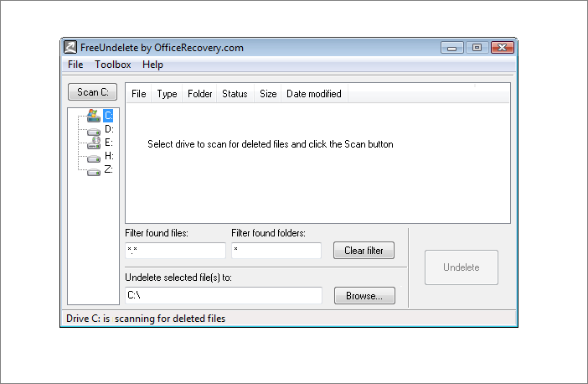Screen dimensions: 588x384
Task: Sort by the Type column header
Action: (167, 94)
